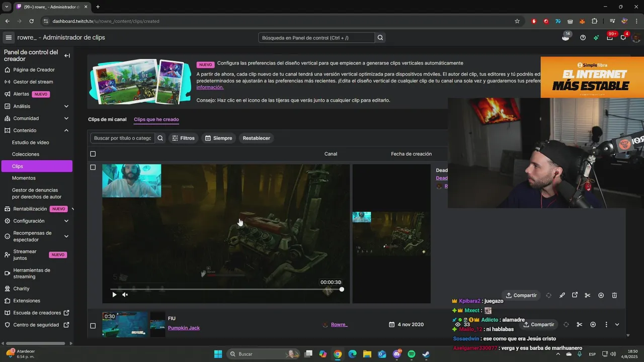Edit the FIU clip with scissors
Viewport: 644px width, 362px height.
579,325
